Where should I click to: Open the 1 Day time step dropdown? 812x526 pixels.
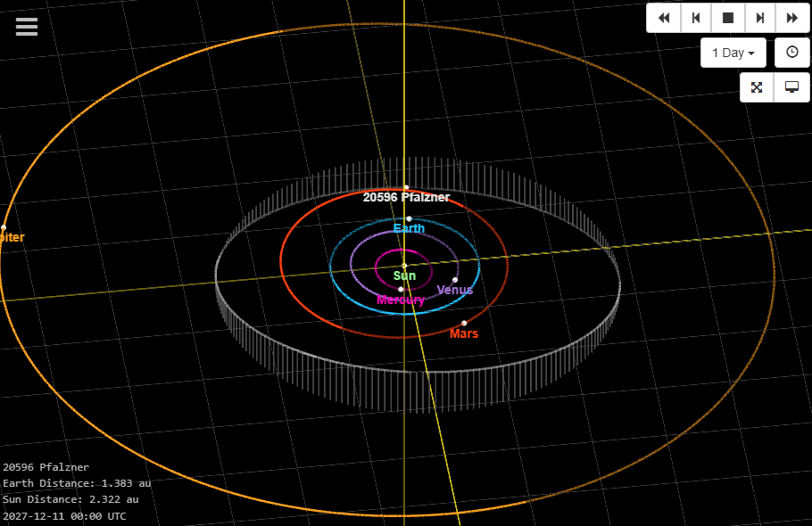[x=733, y=53]
